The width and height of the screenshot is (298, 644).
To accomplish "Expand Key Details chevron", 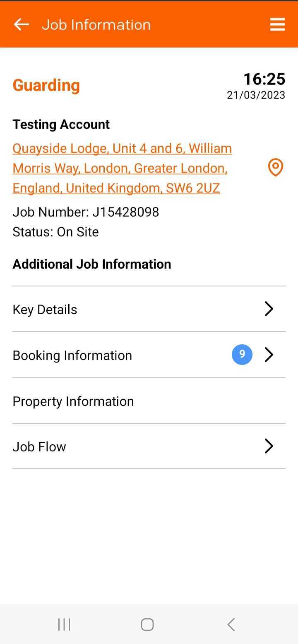I will (x=269, y=309).
